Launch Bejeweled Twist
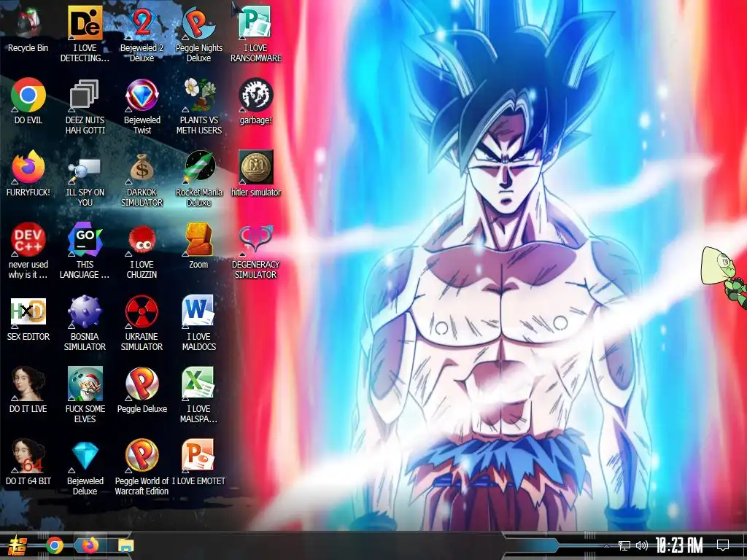Screen dimensions: 747x560 click(x=142, y=106)
